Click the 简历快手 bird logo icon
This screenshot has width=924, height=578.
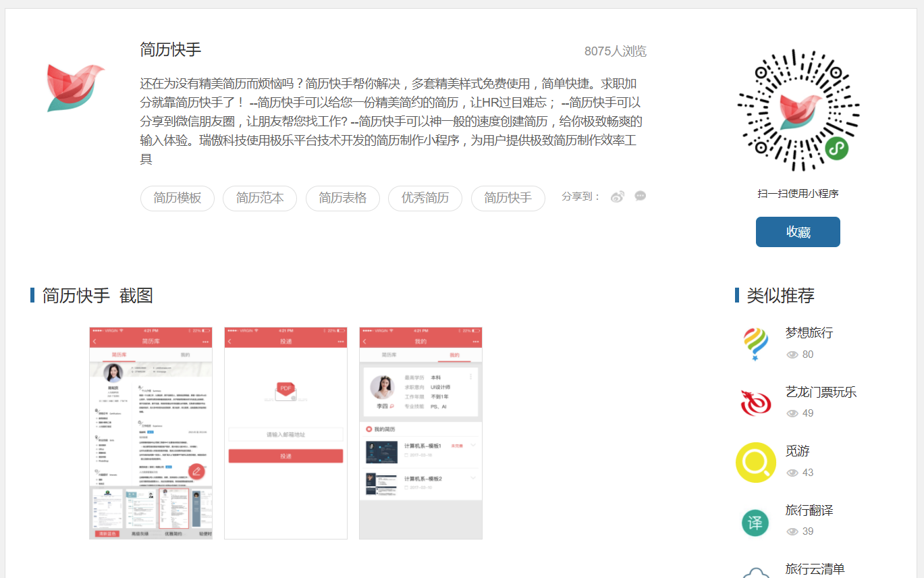tap(75, 88)
